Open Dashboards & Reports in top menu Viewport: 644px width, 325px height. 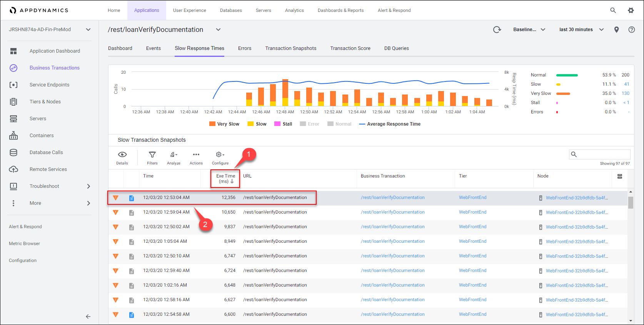point(340,10)
